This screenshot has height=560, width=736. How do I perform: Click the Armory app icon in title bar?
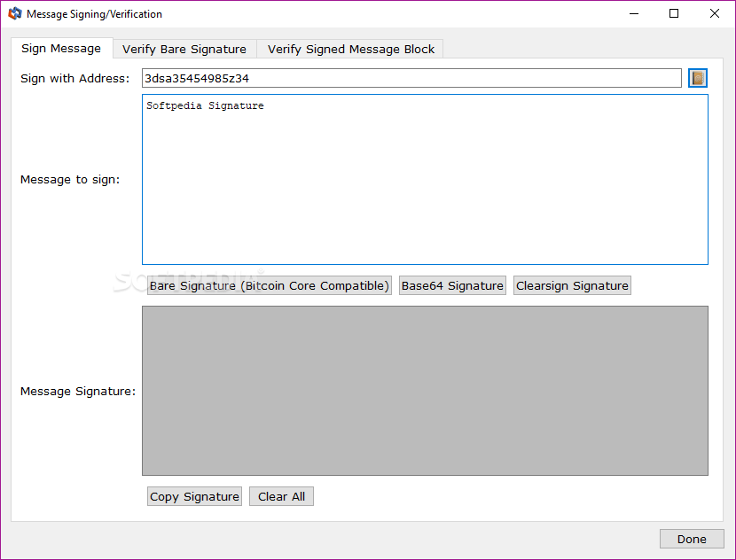pos(14,13)
